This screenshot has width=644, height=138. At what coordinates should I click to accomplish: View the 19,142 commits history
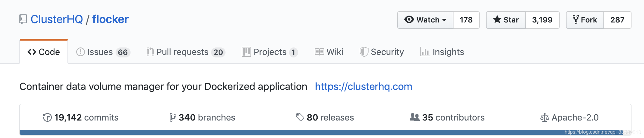81,118
